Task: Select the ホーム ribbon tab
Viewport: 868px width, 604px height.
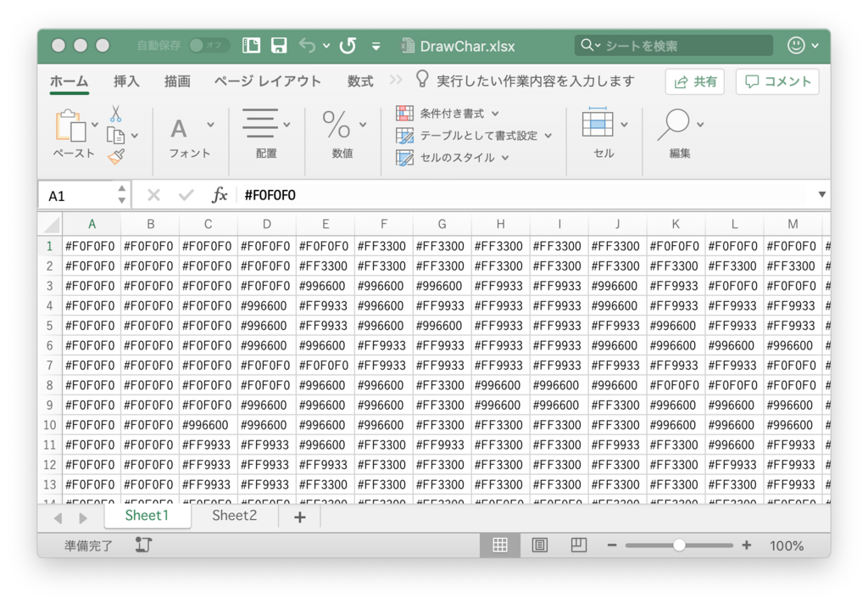Action: pyautogui.click(x=70, y=81)
